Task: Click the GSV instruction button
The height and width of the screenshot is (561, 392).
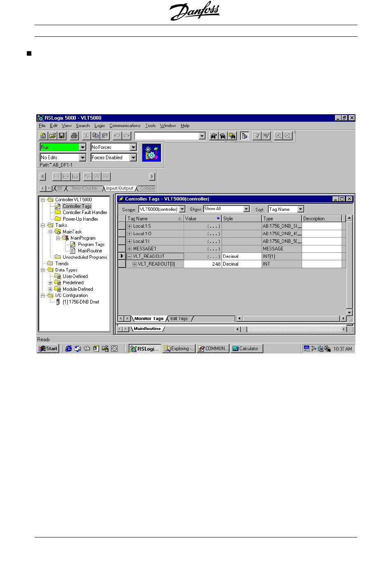Action: click(x=97, y=177)
